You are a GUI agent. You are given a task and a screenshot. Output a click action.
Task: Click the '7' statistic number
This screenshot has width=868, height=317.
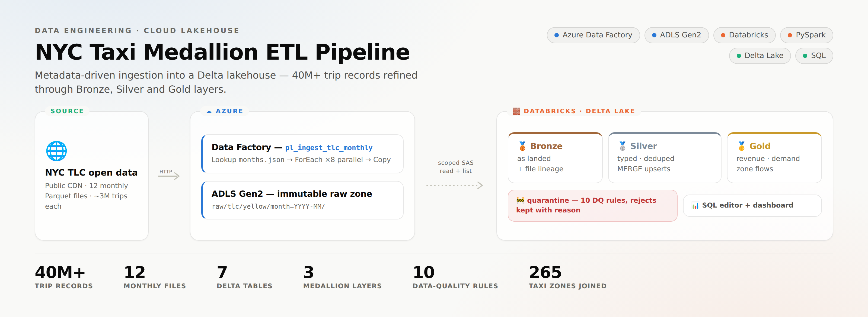(x=222, y=272)
